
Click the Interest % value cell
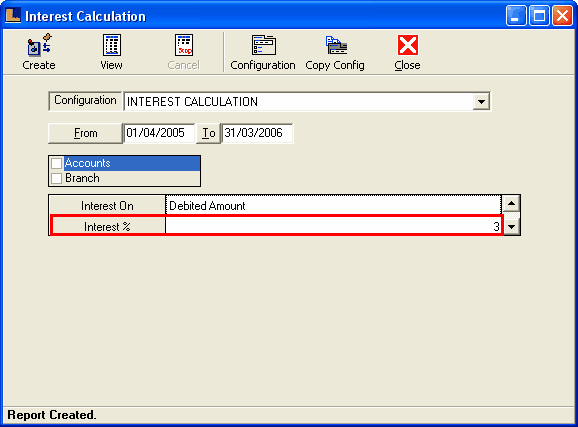click(333, 226)
